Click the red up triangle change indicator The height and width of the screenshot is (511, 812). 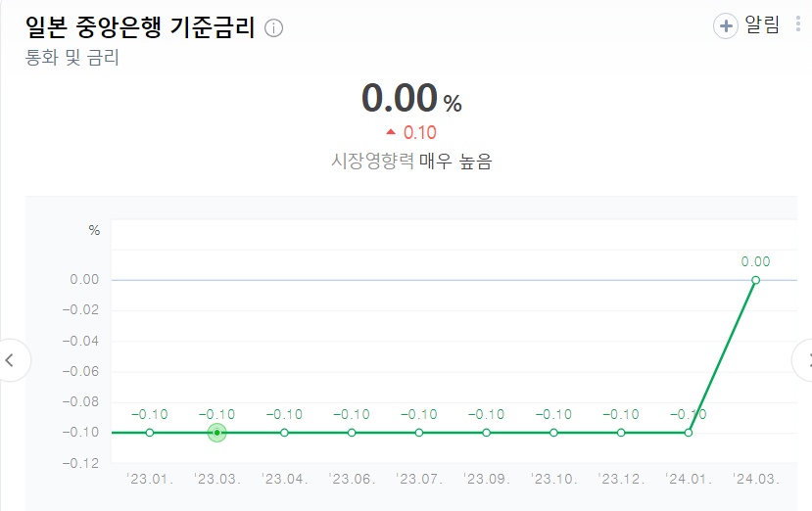[391, 132]
